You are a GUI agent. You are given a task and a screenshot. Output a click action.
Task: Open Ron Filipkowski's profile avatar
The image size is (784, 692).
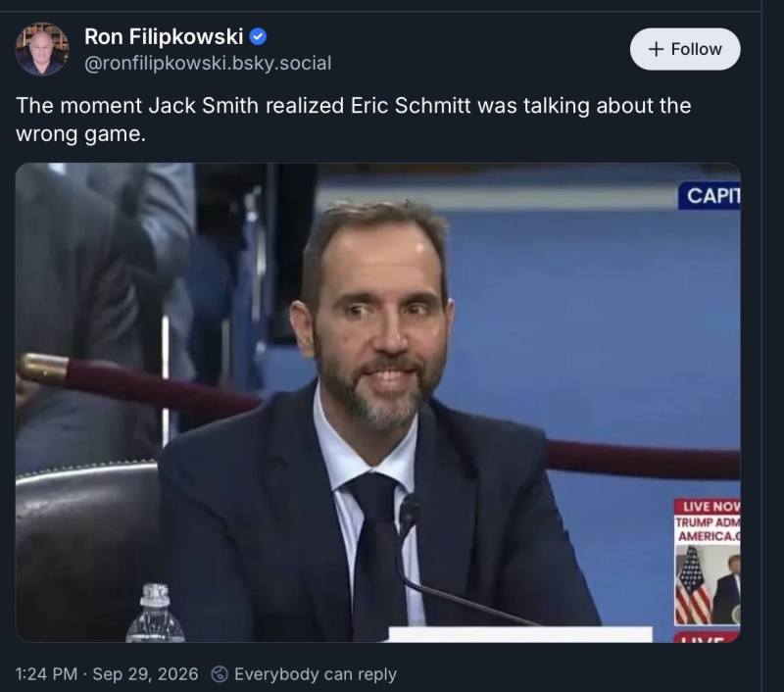42,49
